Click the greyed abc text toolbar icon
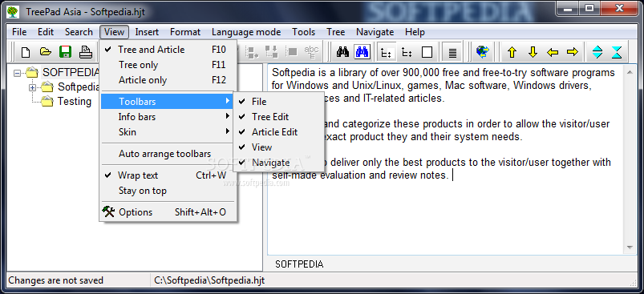Image resolution: width=644 pixels, height=294 pixels. [312, 51]
